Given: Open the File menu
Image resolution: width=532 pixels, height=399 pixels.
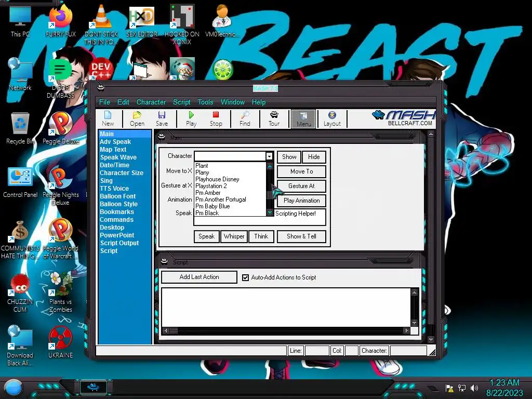Looking at the screenshot, I should click(x=104, y=102).
